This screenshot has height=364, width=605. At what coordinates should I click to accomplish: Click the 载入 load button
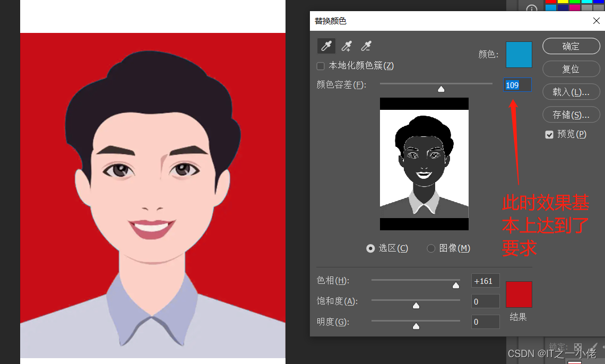click(571, 92)
